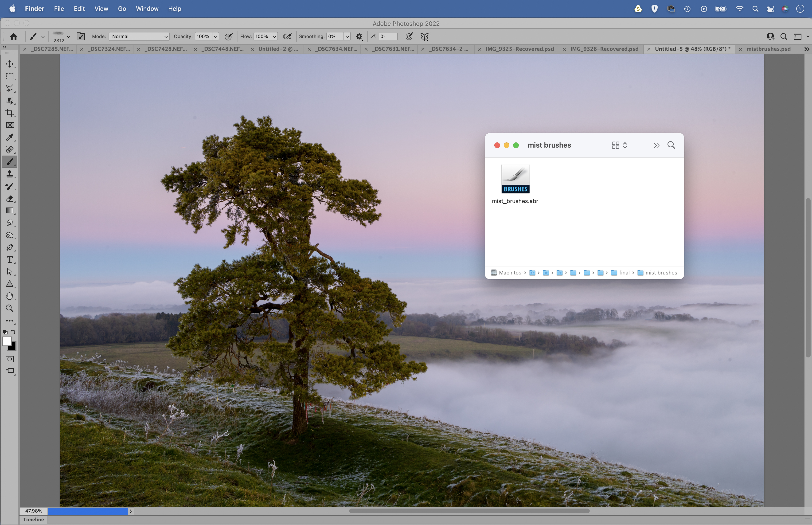
Task: Click the final folder in path bar
Action: click(621, 273)
